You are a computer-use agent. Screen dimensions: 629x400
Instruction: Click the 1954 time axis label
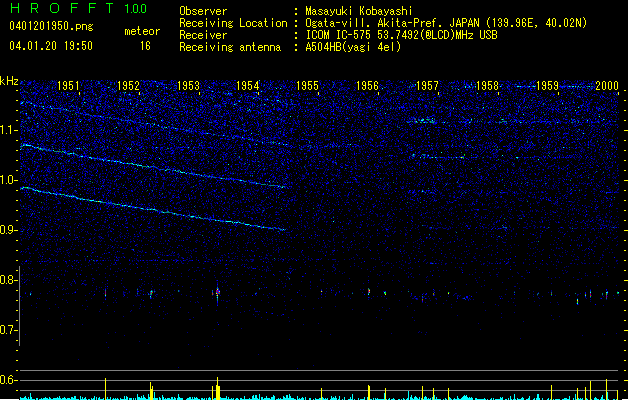click(248, 86)
